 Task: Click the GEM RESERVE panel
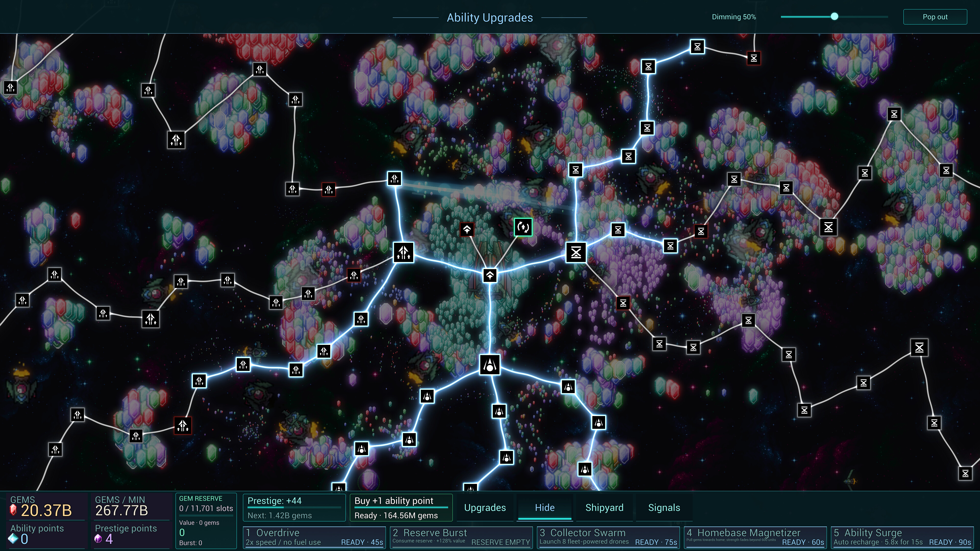(x=206, y=521)
